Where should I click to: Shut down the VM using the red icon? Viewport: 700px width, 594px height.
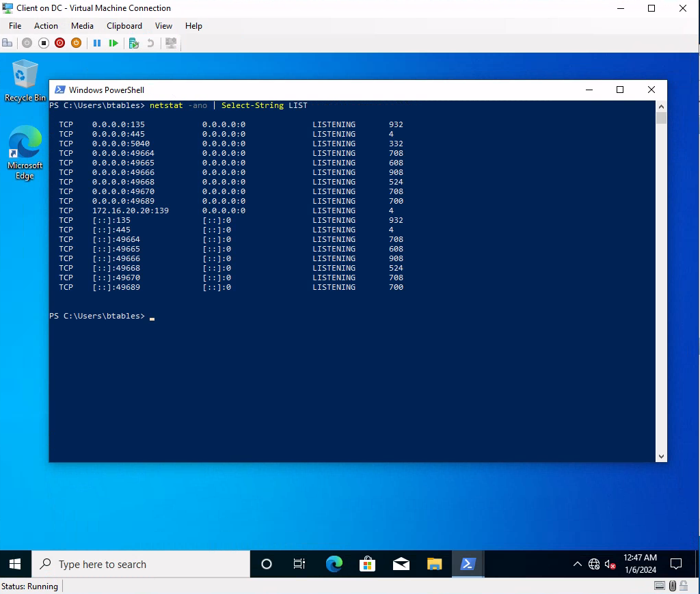point(60,43)
